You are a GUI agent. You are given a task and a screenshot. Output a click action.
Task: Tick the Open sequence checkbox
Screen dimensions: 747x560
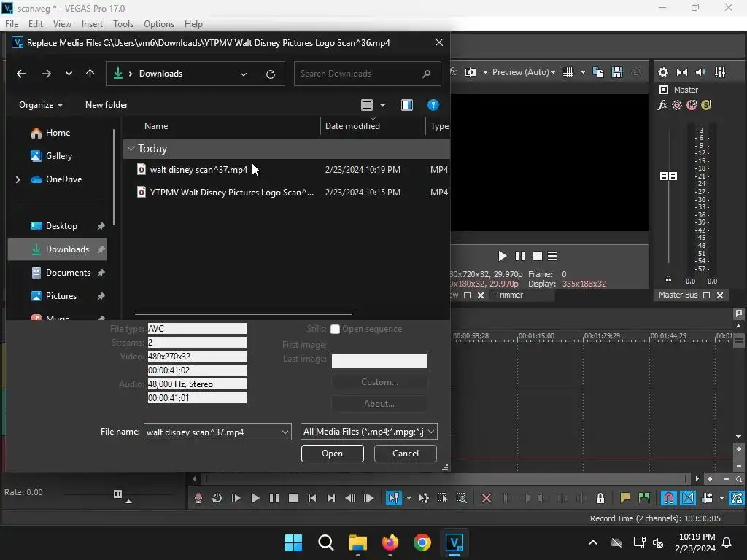(x=335, y=329)
